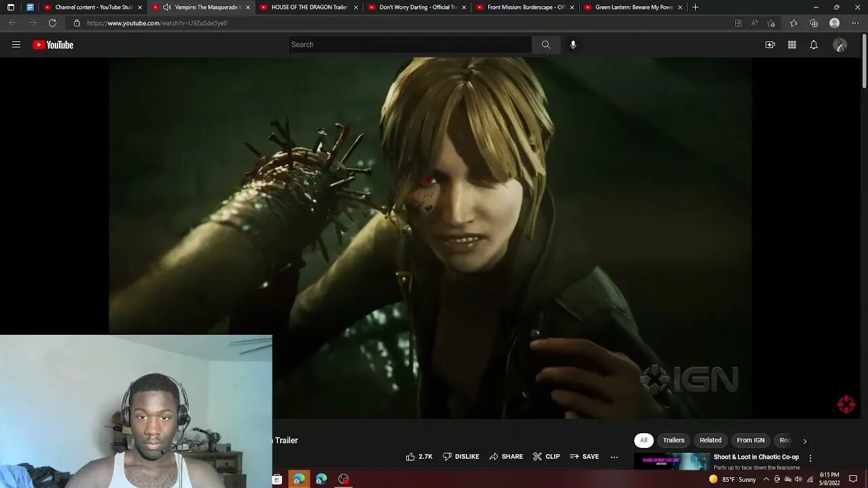Open the 6:15 PM clock calendar
The height and width of the screenshot is (488, 868).
(x=829, y=479)
